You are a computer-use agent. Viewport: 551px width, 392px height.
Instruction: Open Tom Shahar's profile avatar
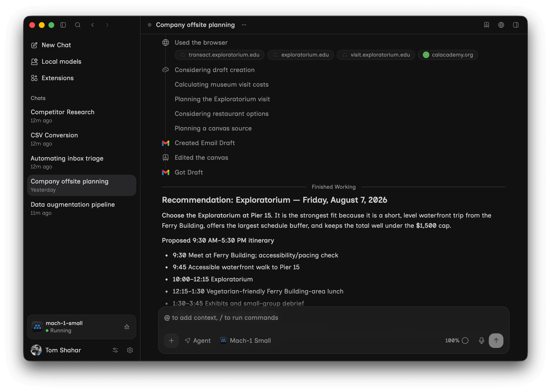[x=36, y=350]
